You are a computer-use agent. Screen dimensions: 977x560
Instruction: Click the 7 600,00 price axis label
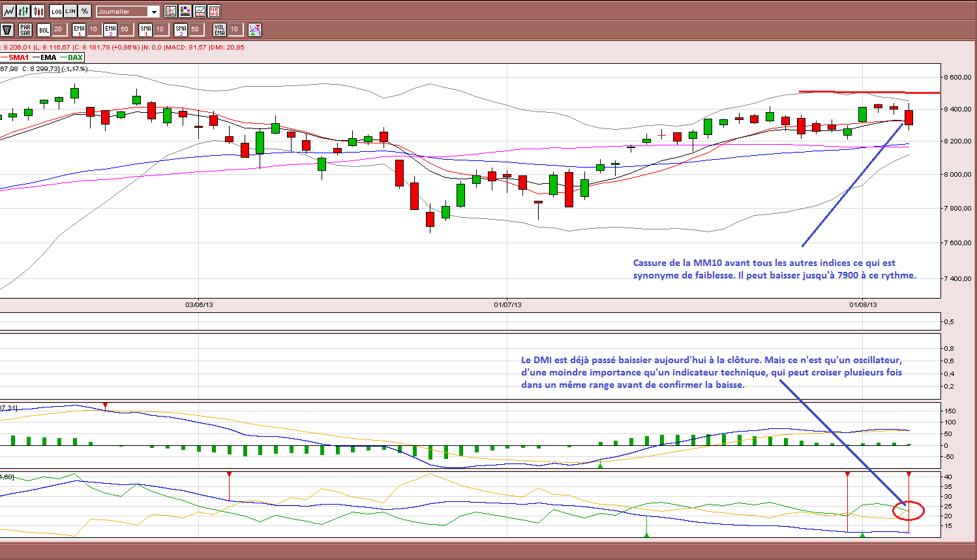[x=958, y=243]
